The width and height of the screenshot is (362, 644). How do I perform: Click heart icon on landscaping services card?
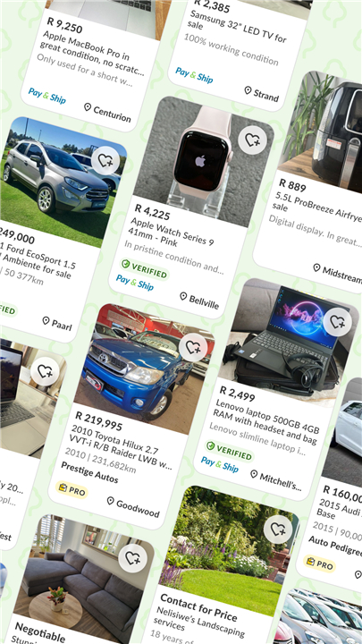278,530
